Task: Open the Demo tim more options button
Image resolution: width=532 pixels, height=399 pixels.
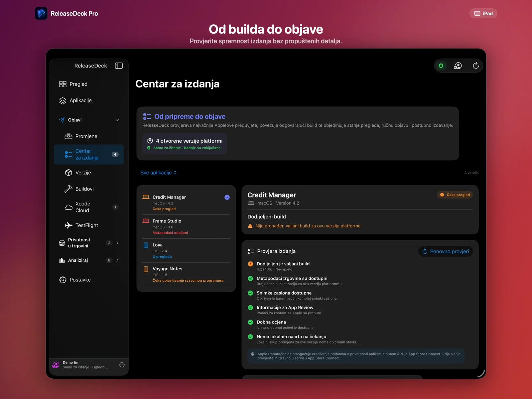Action: point(122,365)
